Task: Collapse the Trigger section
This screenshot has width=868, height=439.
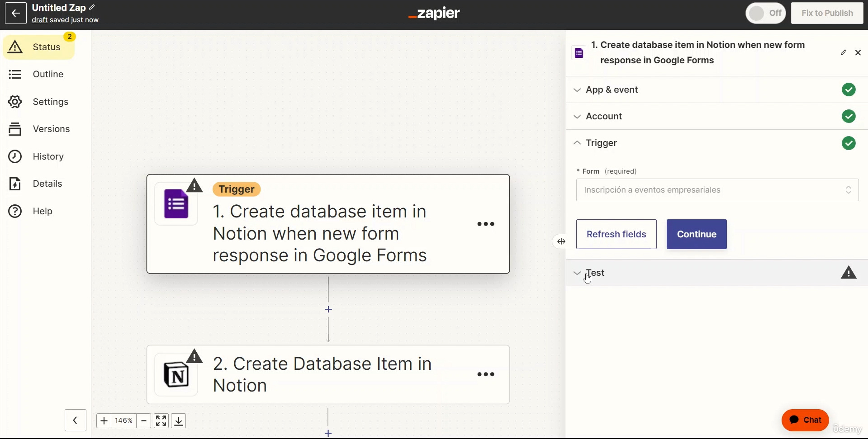Action: (717, 143)
